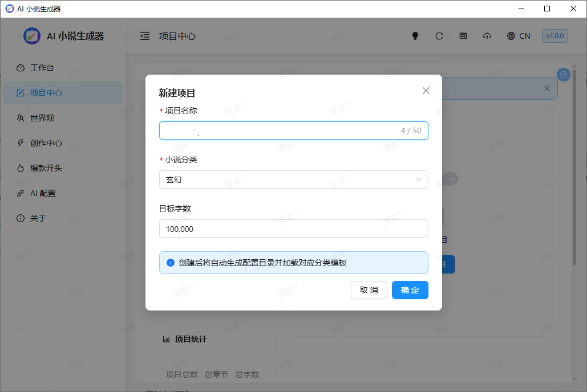Toggle the lightbulb theme icon
Screen dimensions: 587x392
tap(415, 36)
